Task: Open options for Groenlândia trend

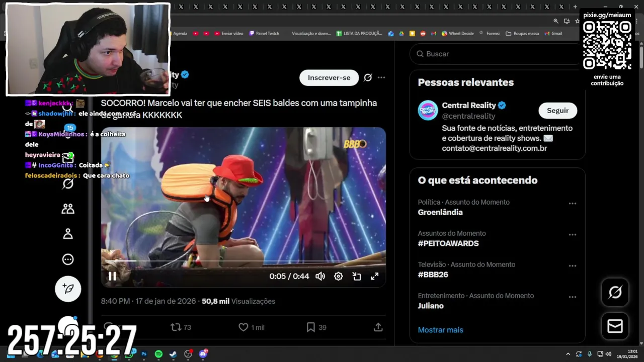Action: (572, 204)
